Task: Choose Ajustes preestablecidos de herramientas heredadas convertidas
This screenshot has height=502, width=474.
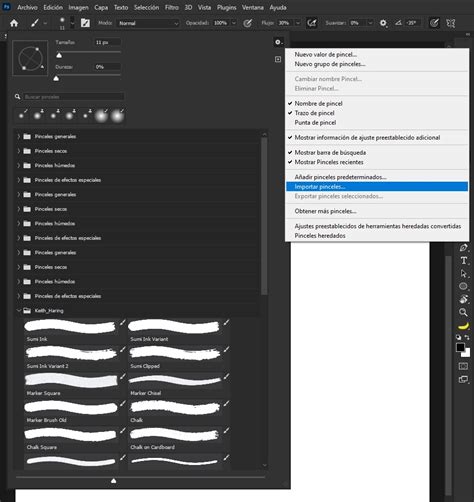Action: coord(377,226)
